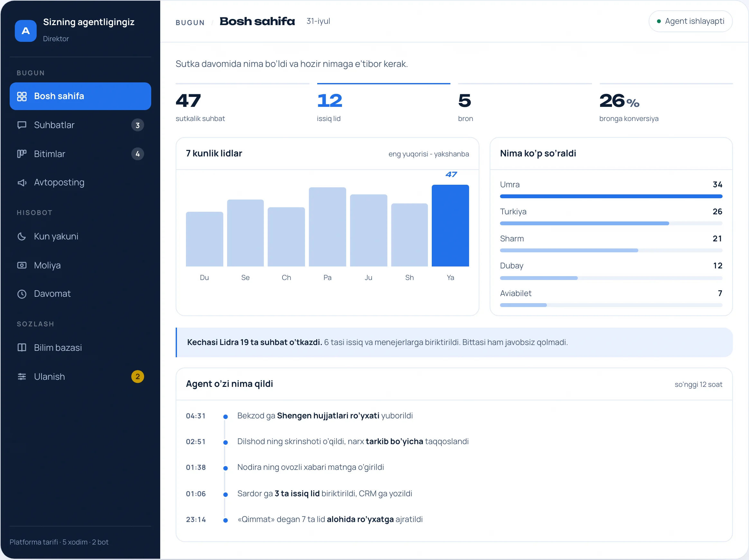Click the Davomat clock icon
This screenshot has height=560, width=749.
coord(22,294)
